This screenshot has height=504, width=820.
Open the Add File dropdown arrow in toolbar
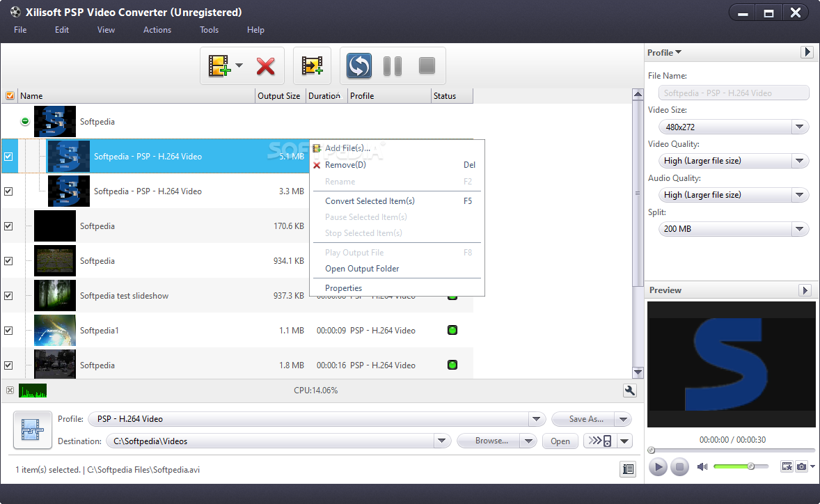[x=239, y=65]
